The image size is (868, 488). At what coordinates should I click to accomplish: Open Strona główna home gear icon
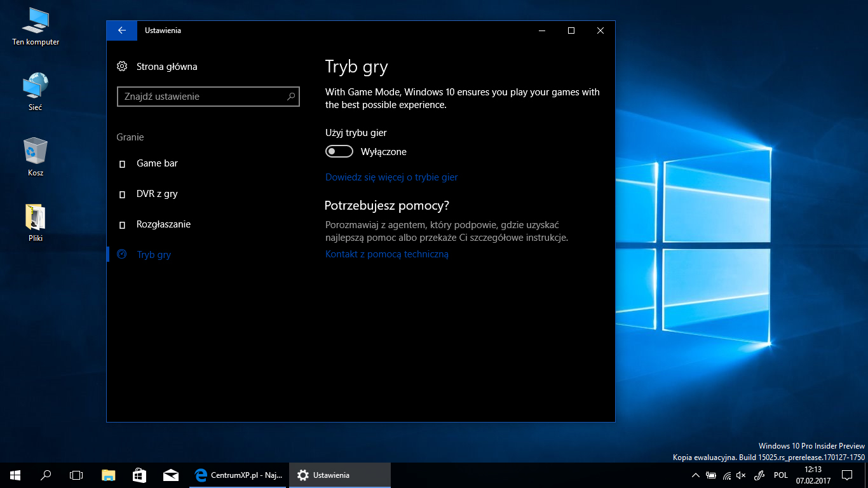pyautogui.click(x=122, y=66)
